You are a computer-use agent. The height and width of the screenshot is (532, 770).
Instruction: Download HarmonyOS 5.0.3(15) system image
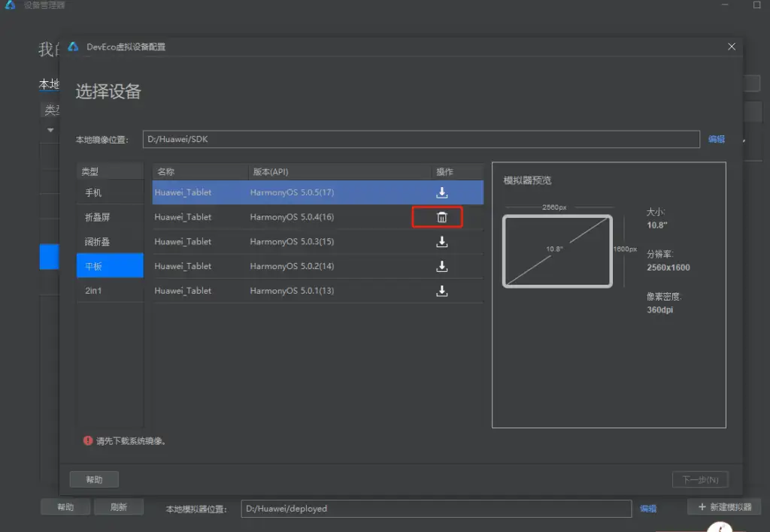pyautogui.click(x=442, y=241)
